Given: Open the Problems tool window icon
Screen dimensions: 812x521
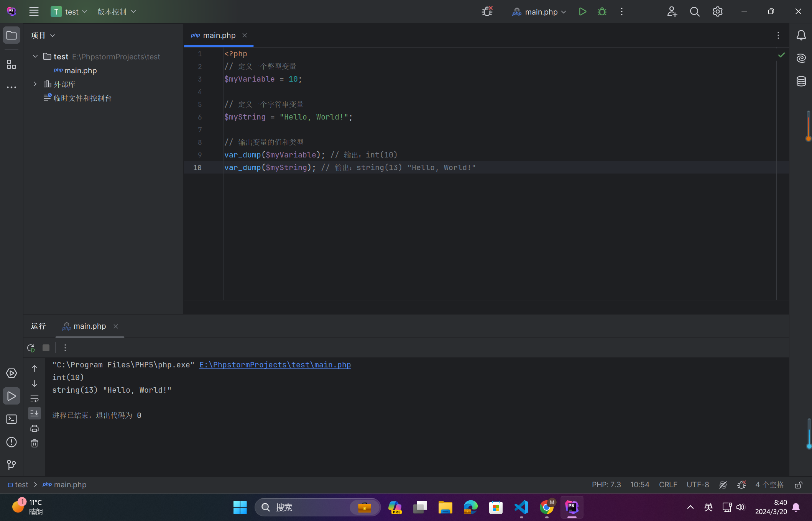Looking at the screenshot, I should 12,442.
